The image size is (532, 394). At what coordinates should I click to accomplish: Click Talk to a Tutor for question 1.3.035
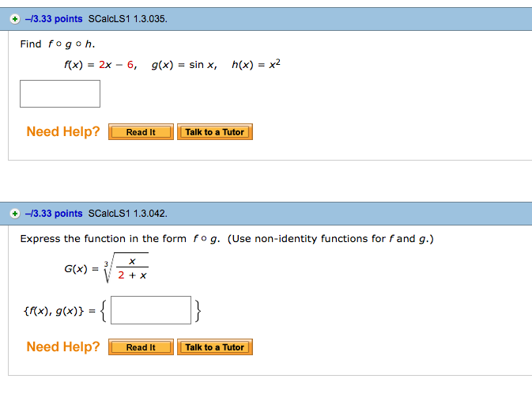tap(215, 132)
